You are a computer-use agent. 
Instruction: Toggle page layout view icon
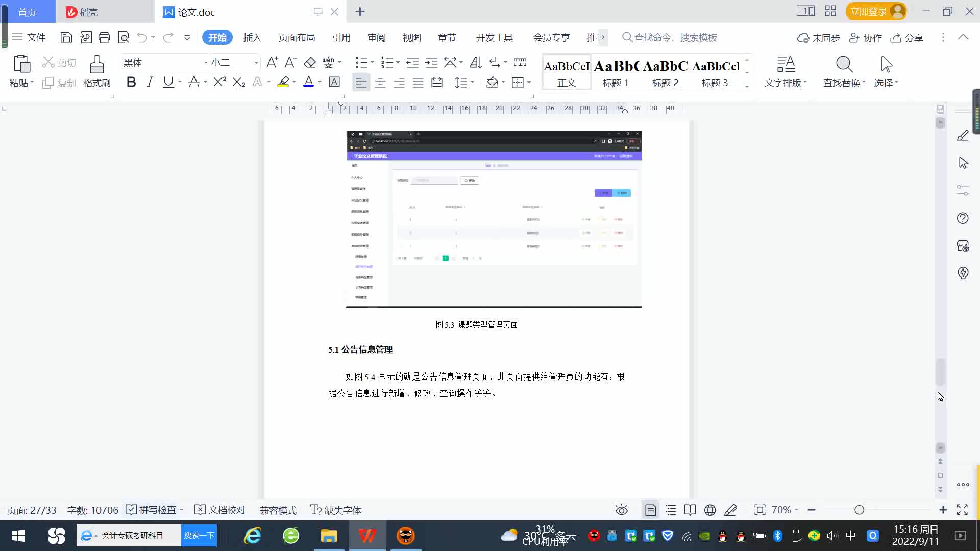click(651, 510)
